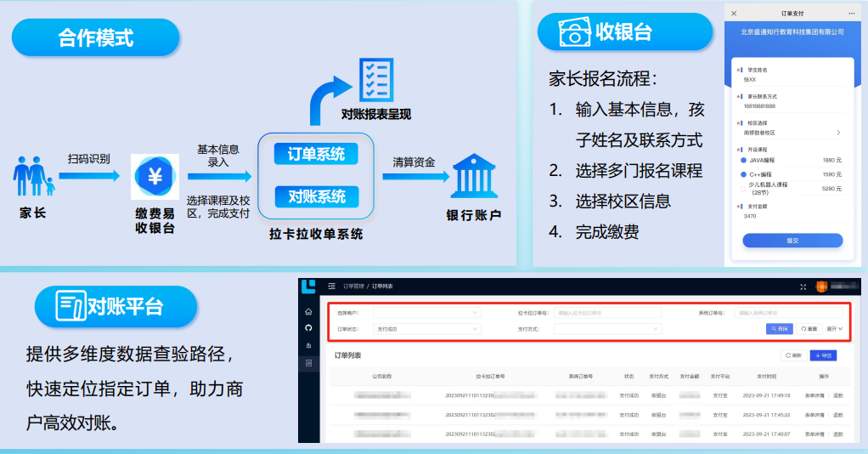Click the home icon in dark sidebar
Viewport: 868px width, 454px height.
308,311
